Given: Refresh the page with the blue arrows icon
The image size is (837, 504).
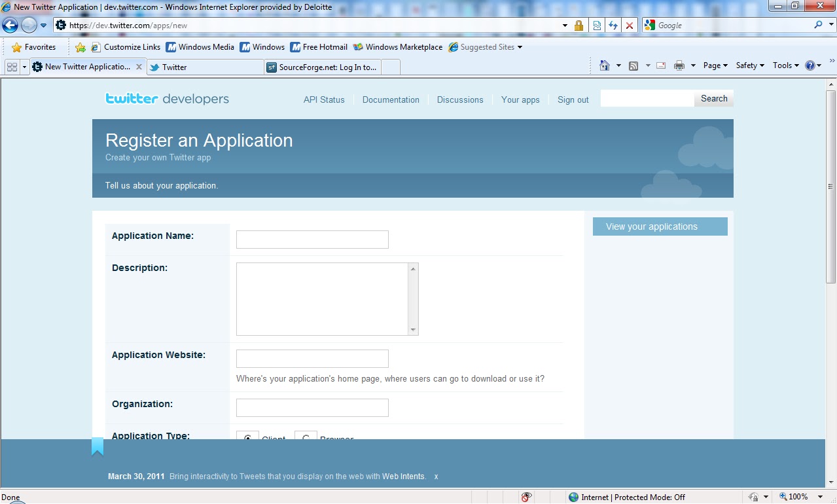Looking at the screenshot, I should [613, 26].
